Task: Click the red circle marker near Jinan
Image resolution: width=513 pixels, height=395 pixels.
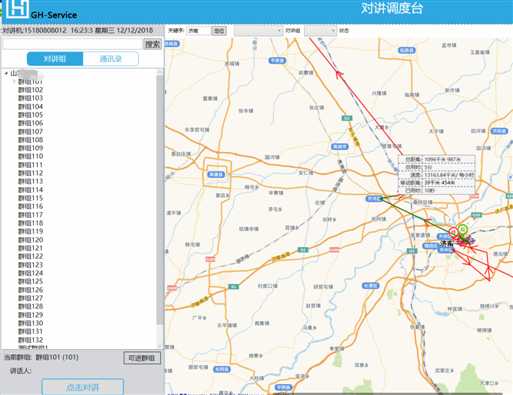Action: [453, 231]
